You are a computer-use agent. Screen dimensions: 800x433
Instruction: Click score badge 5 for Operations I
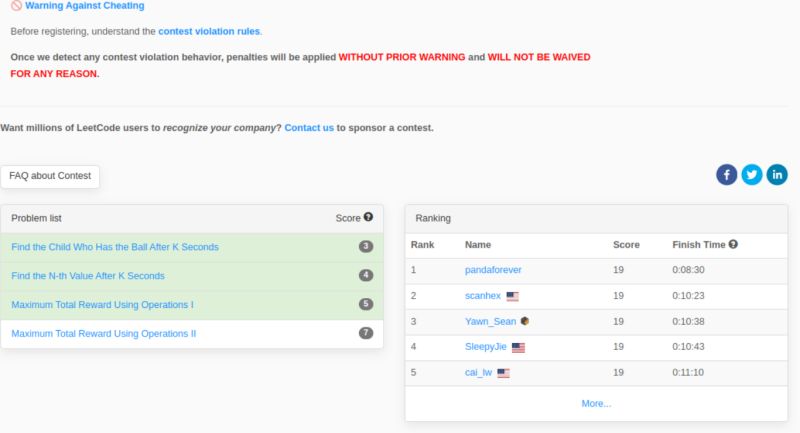point(366,304)
